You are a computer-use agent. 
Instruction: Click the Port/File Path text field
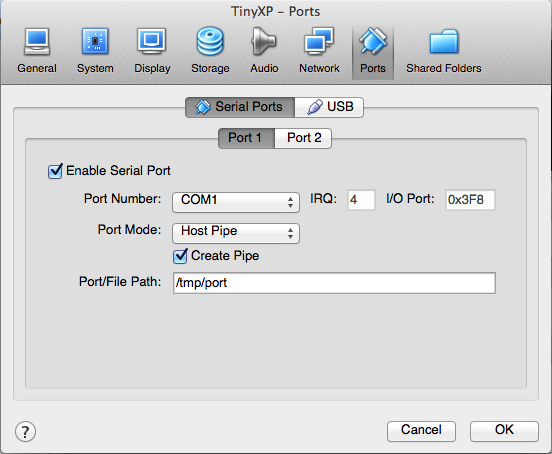[334, 283]
